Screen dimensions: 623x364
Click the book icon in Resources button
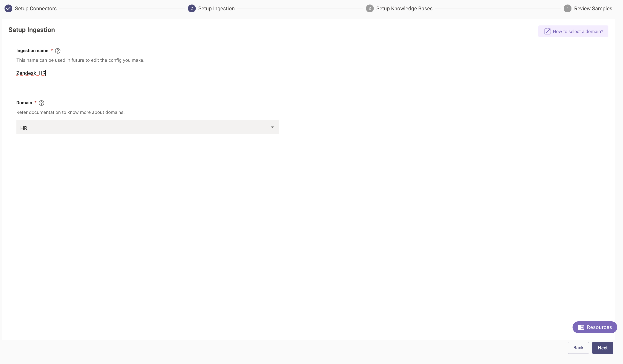coord(581,327)
